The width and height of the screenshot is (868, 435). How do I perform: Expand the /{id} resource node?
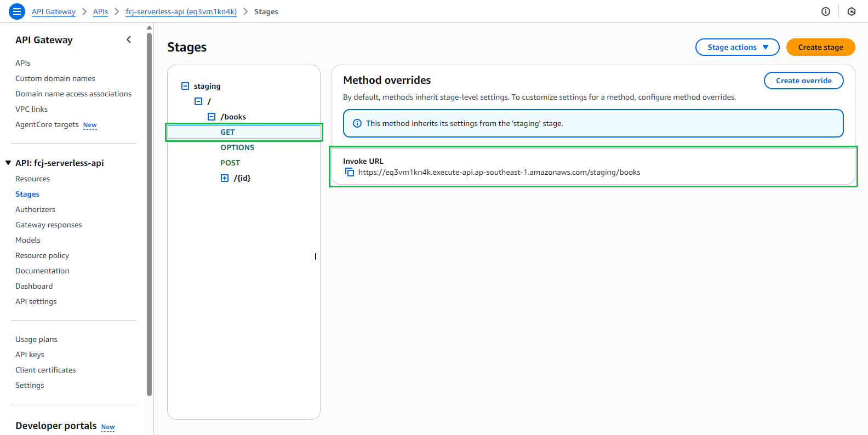point(225,178)
